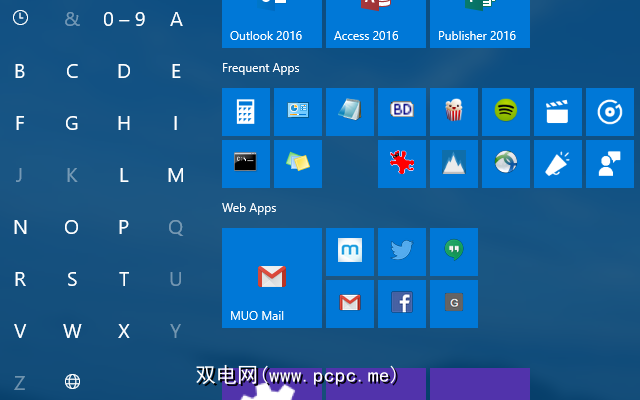
Task: Open the Google Hangouts tile
Action: (x=454, y=251)
